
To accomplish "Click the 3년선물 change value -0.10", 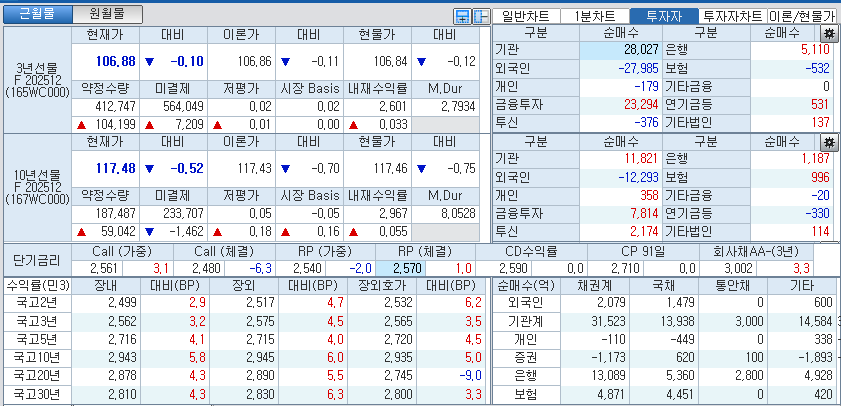I will click(x=187, y=61).
